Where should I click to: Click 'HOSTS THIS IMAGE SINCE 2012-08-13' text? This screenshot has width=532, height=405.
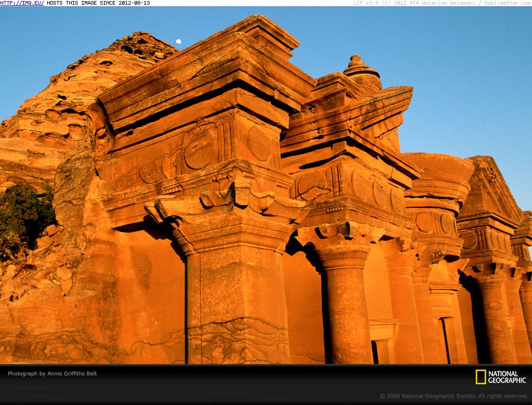[98, 3]
